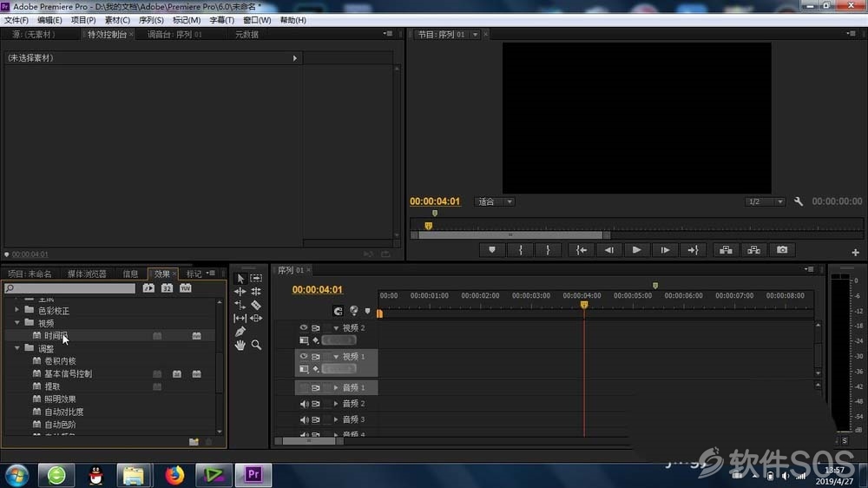Click Go to In point button
The image size is (868, 488).
coord(582,250)
